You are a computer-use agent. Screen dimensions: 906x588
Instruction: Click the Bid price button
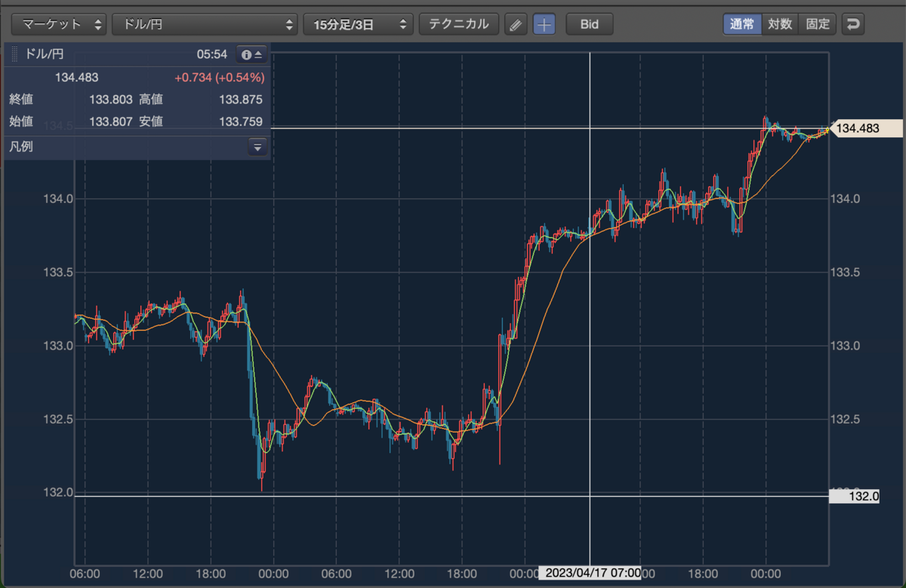[x=590, y=24]
